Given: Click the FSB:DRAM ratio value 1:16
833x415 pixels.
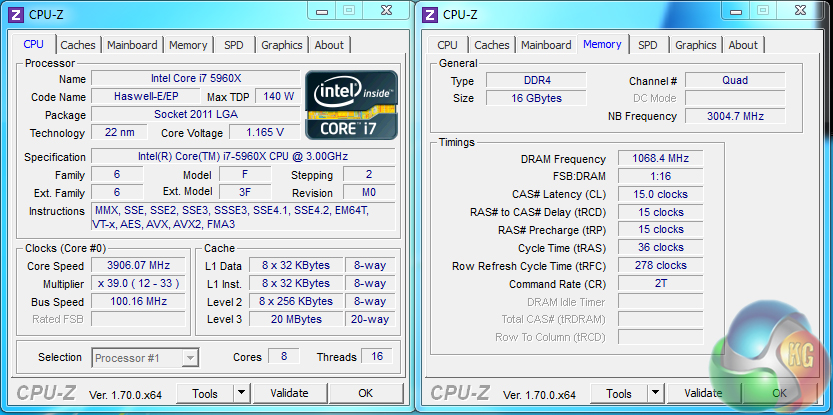Looking at the screenshot, I should 660,176.
